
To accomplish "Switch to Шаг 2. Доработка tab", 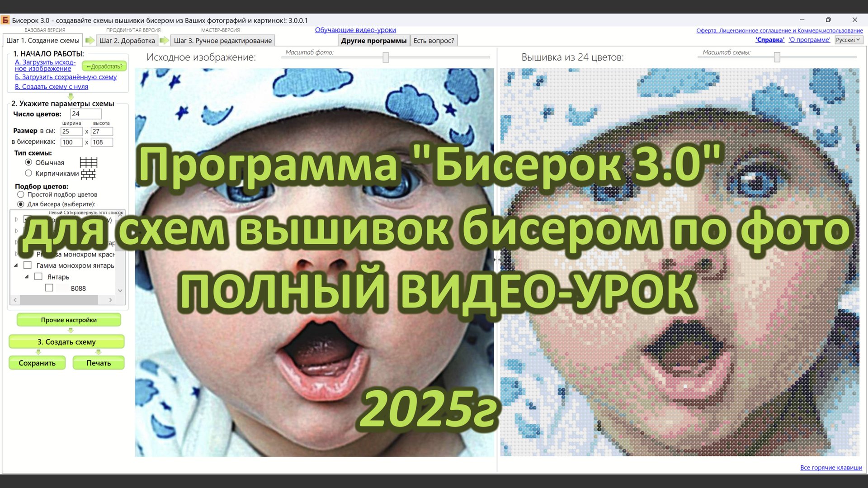I will tap(127, 41).
